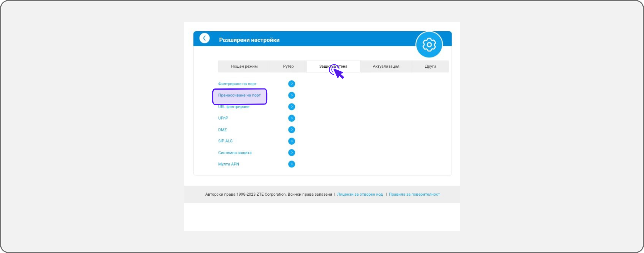Screen dimensions: 644x253
Task: Click the arrow beside DMZ
Action: pos(292,130)
